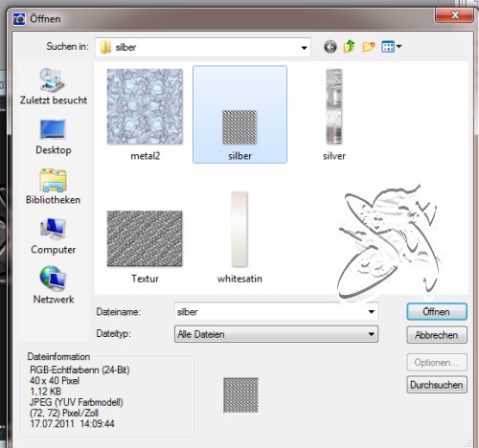Select the Desktop location icon

54,137
